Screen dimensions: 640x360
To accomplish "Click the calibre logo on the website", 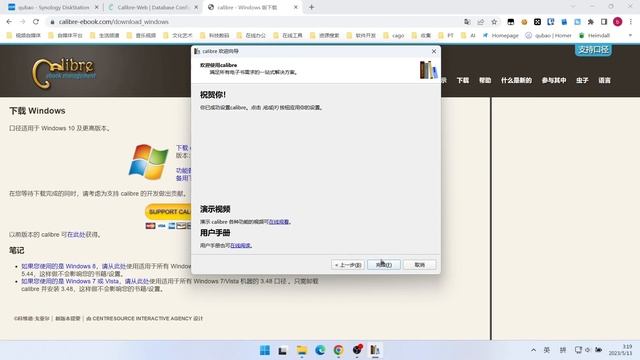I will coord(64,73).
